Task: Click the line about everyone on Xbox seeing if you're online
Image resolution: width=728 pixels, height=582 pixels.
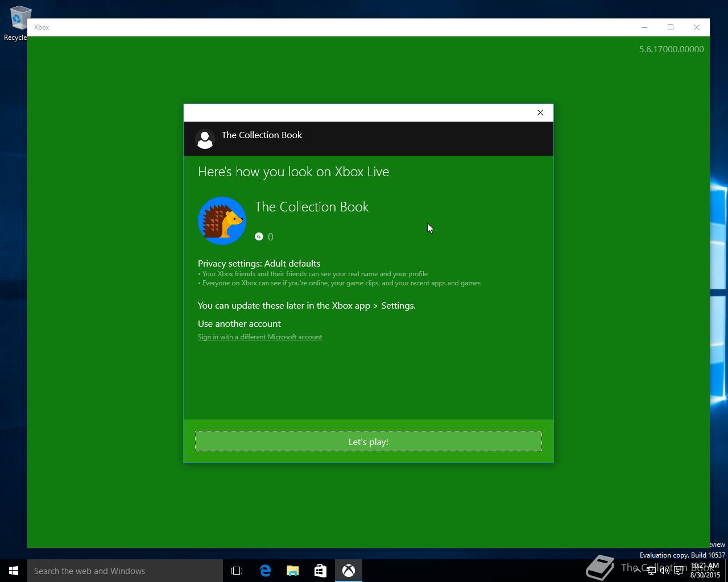Action: [339, 283]
